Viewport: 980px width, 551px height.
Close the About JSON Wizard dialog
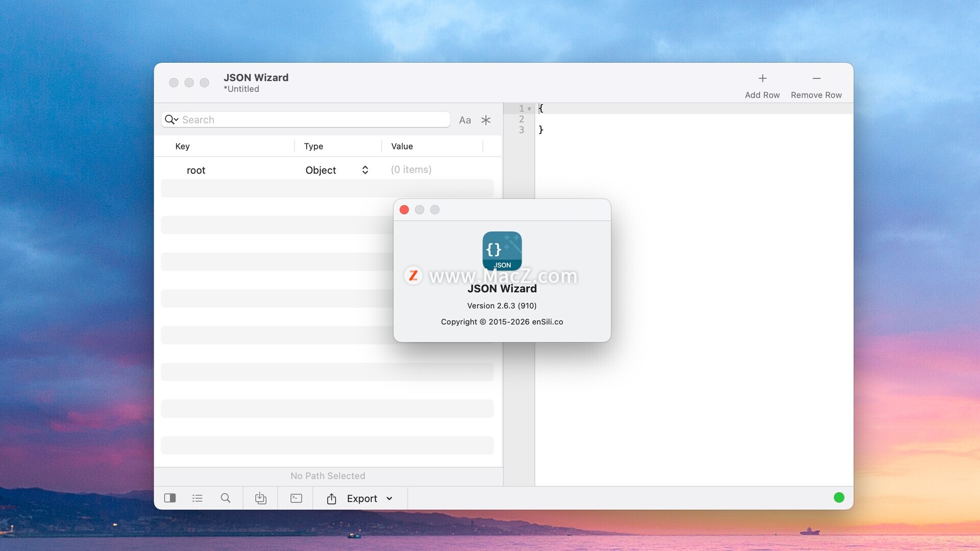pyautogui.click(x=404, y=210)
